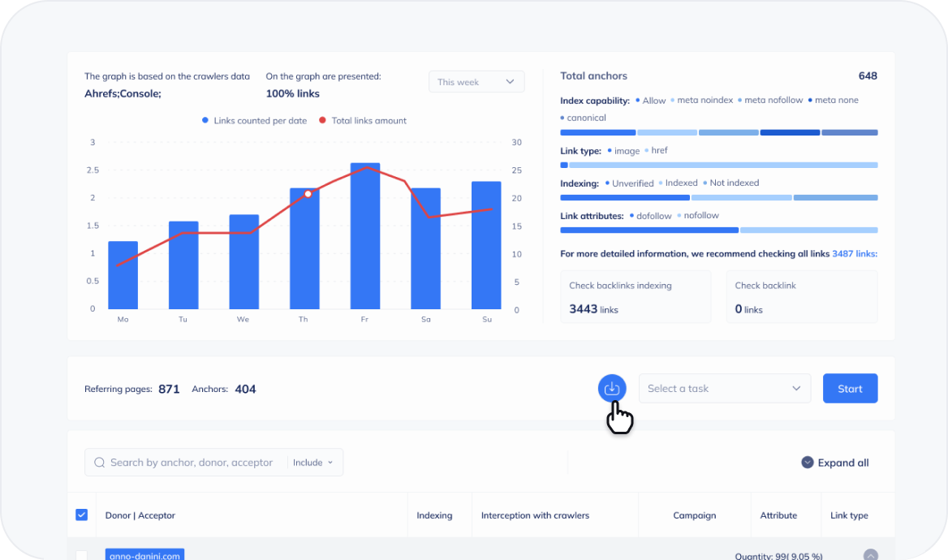Image resolution: width=948 pixels, height=560 pixels.
Task: Click the Monday bar in the chart
Action: [123, 275]
